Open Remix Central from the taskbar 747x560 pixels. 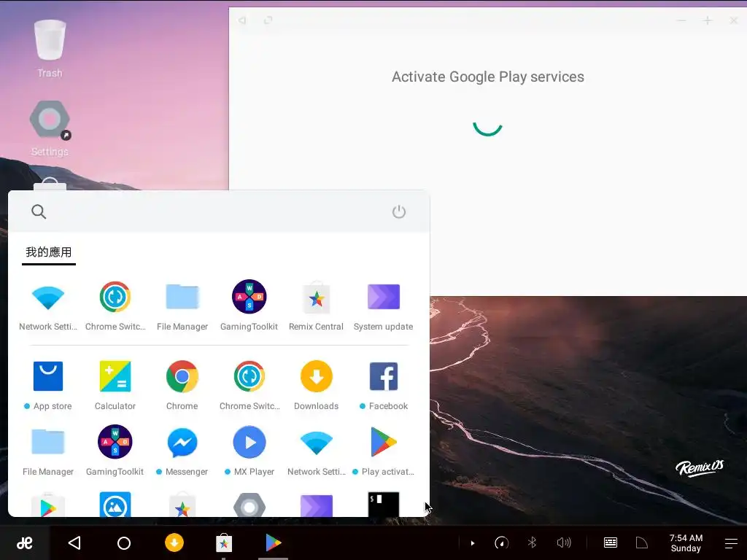(x=223, y=542)
